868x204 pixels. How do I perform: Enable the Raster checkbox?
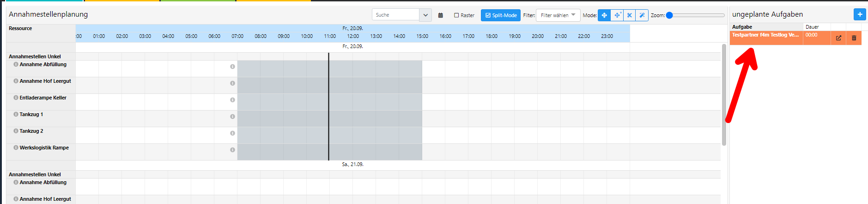[456, 15]
